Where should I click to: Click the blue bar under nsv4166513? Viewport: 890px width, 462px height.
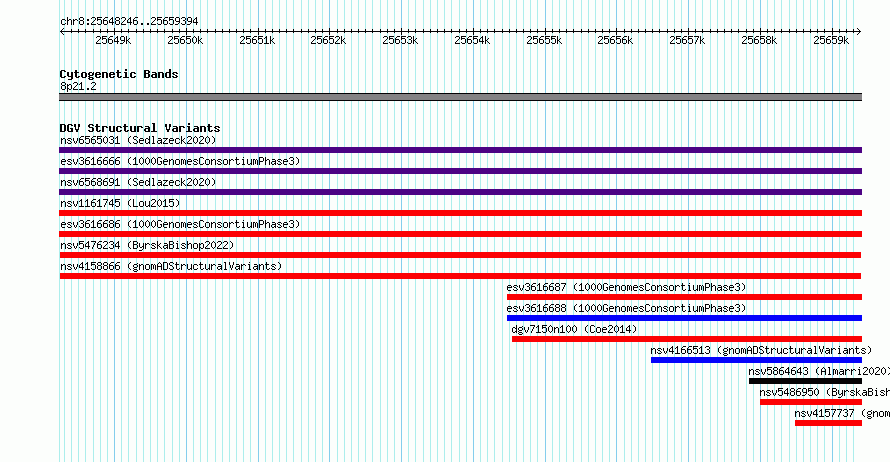(757, 360)
